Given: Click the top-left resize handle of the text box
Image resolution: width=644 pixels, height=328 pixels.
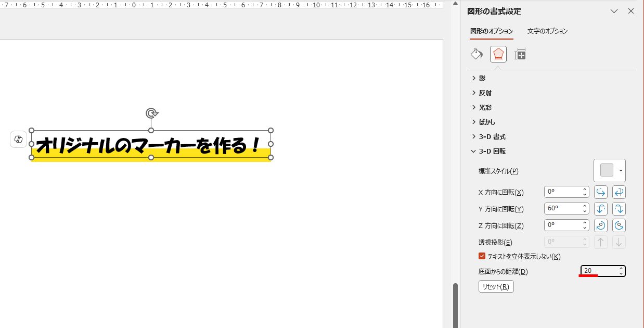Looking at the screenshot, I should [x=31, y=130].
